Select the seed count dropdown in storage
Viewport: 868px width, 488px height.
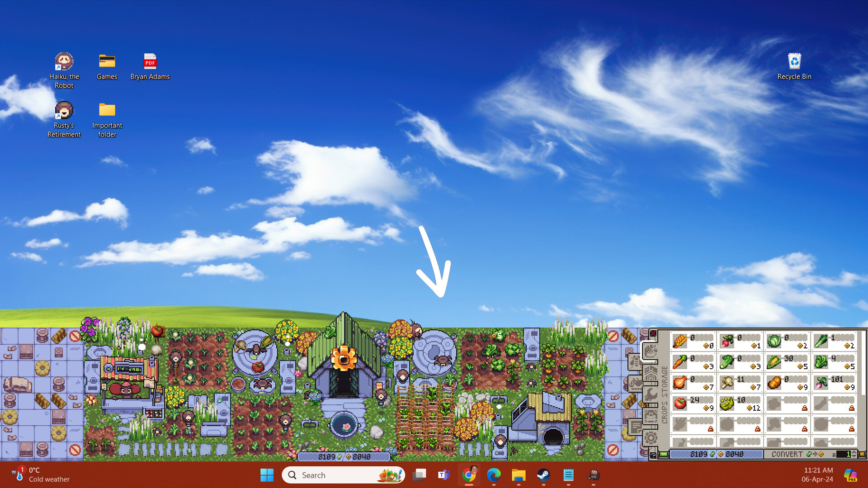coord(854,455)
